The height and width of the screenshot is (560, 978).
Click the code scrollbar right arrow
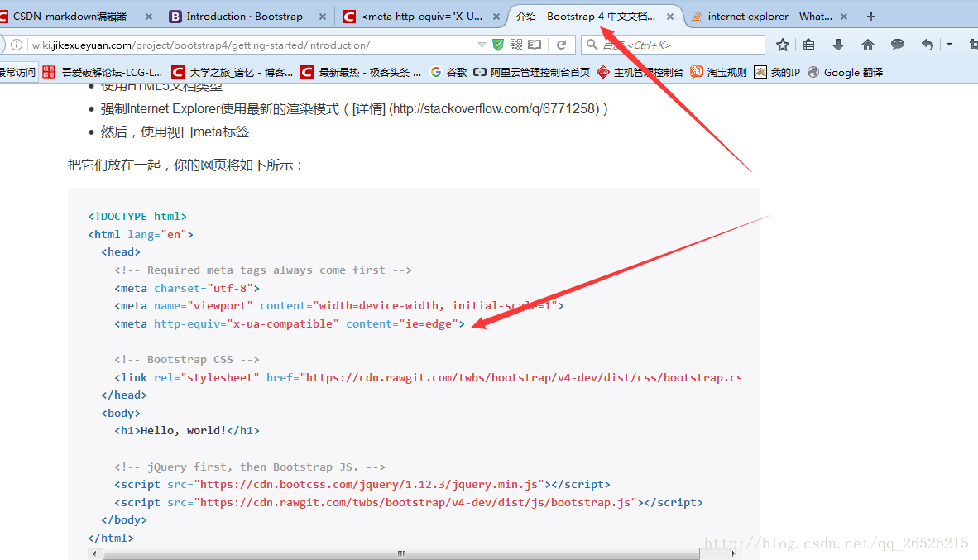click(x=733, y=553)
